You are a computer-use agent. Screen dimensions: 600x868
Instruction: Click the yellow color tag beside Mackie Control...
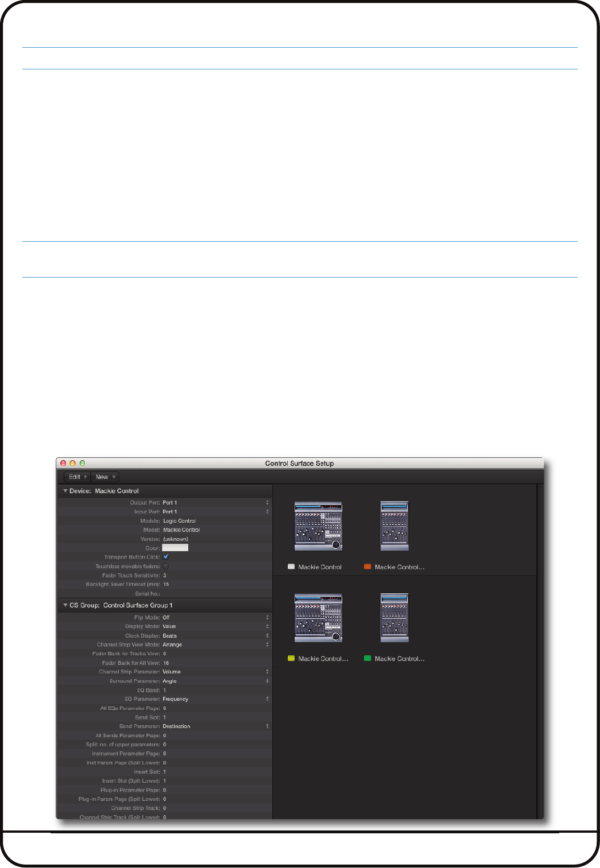click(291, 658)
